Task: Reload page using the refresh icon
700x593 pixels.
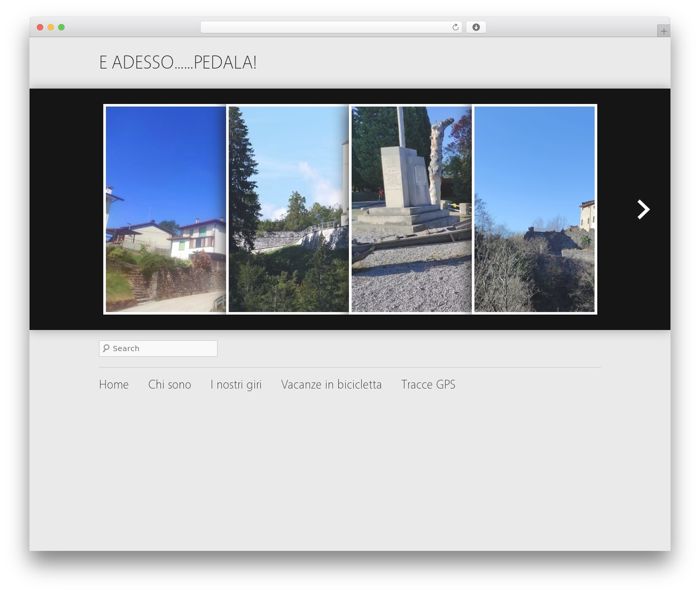Action: coord(456,27)
